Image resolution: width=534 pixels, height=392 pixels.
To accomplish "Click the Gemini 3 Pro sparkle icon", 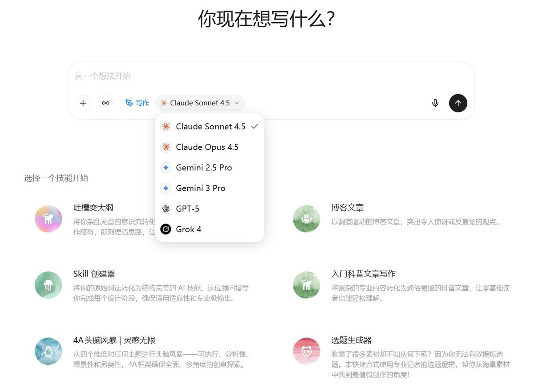I will 166,188.
